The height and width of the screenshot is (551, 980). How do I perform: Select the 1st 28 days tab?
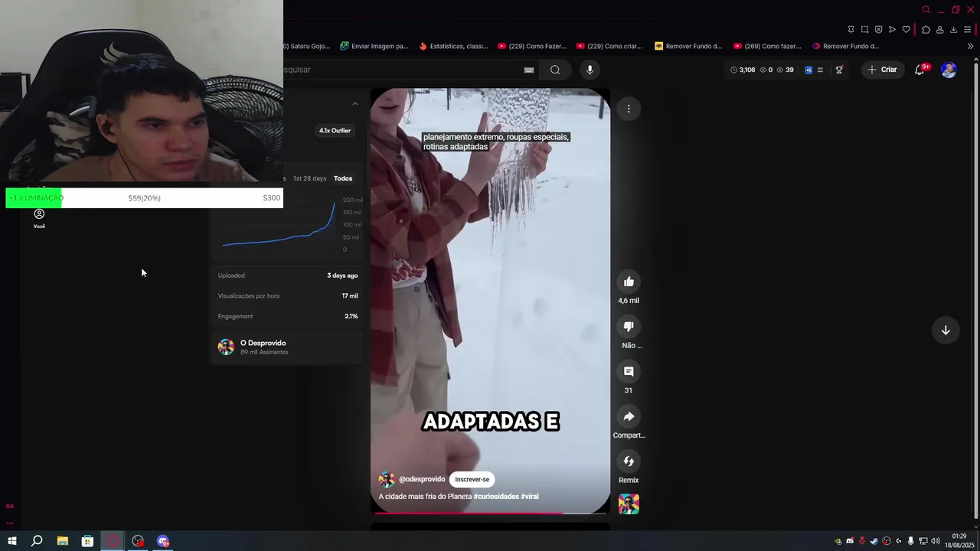[309, 178]
